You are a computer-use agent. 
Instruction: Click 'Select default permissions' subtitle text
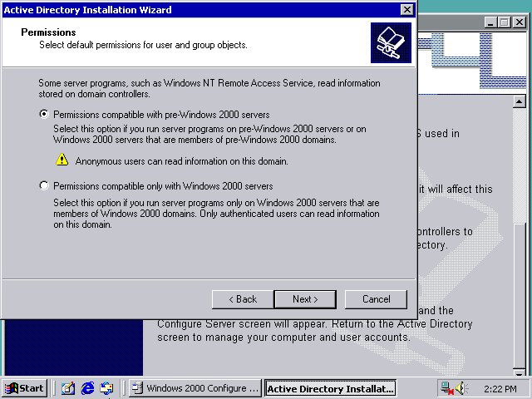[x=143, y=45]
